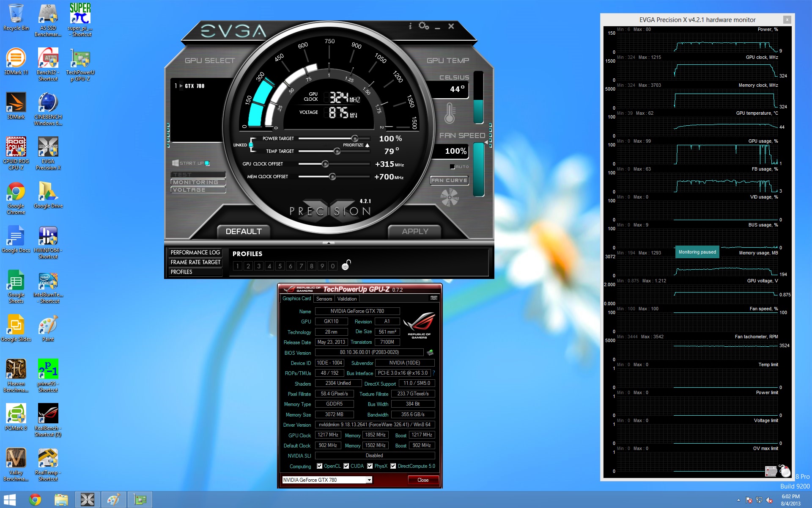
Task: Open prime95 shortcut icon
Action: (x=48, y=375)
